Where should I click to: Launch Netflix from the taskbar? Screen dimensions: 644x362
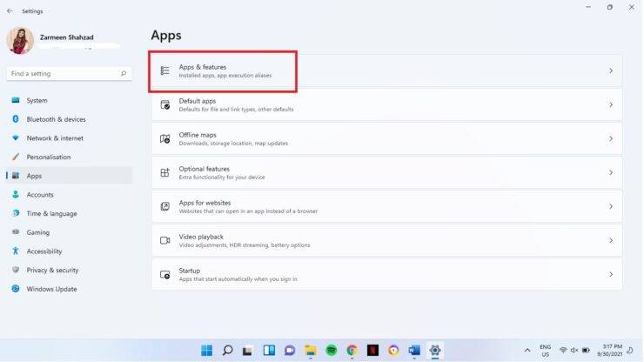coord(372,350)
